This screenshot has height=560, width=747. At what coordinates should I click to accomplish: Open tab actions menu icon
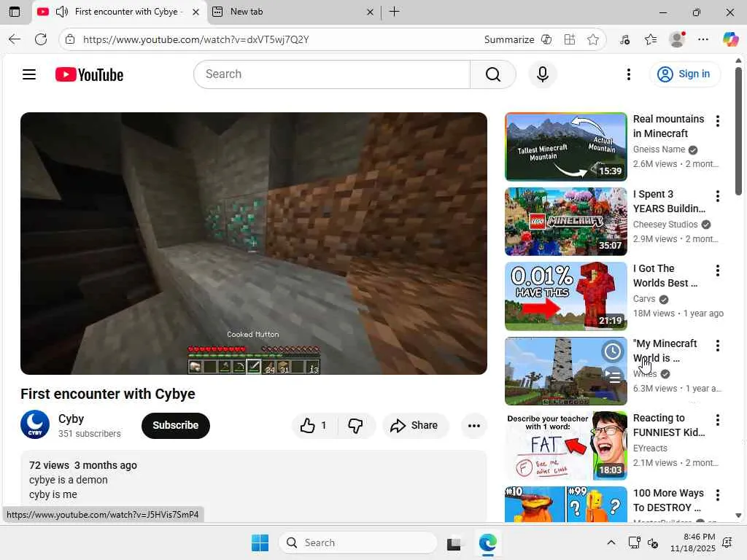(x=15, y=12)
